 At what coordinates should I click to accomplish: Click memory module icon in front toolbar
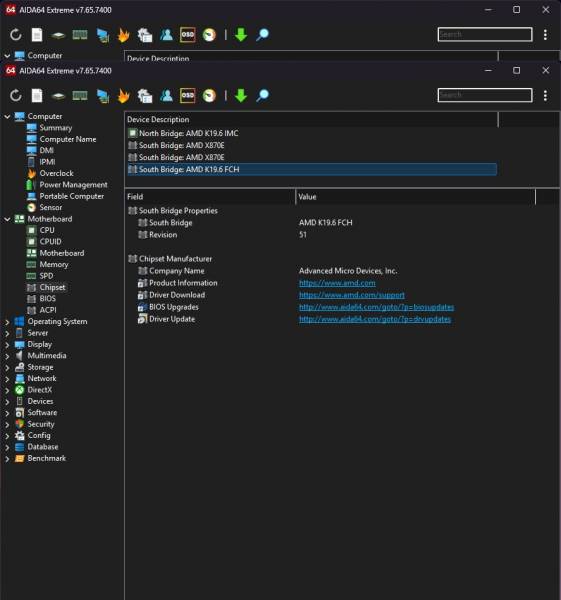pyautogui.click(x=80, y=95)
